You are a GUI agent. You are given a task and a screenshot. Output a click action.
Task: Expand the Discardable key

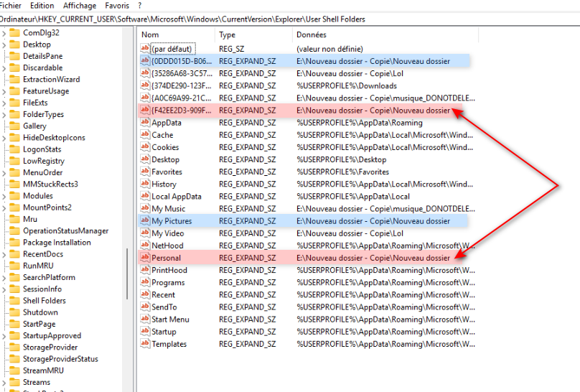click(x=4, y=68)
